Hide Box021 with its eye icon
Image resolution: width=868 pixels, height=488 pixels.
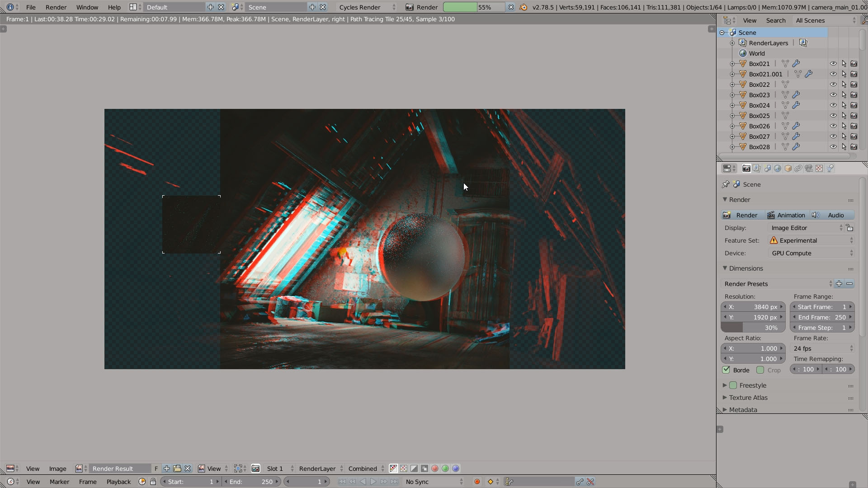point(833,64)
